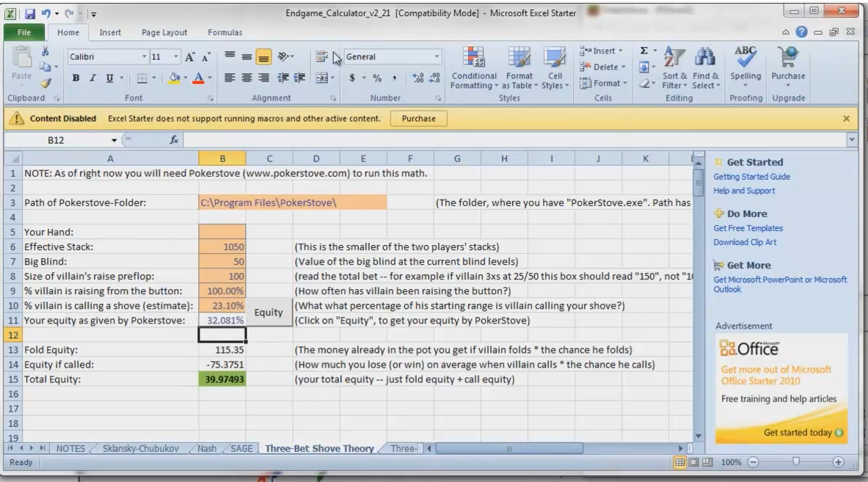Click the Wrap Text icon
Image resolution: width=868 pixels, height=482 pixels.
point(321,56)
